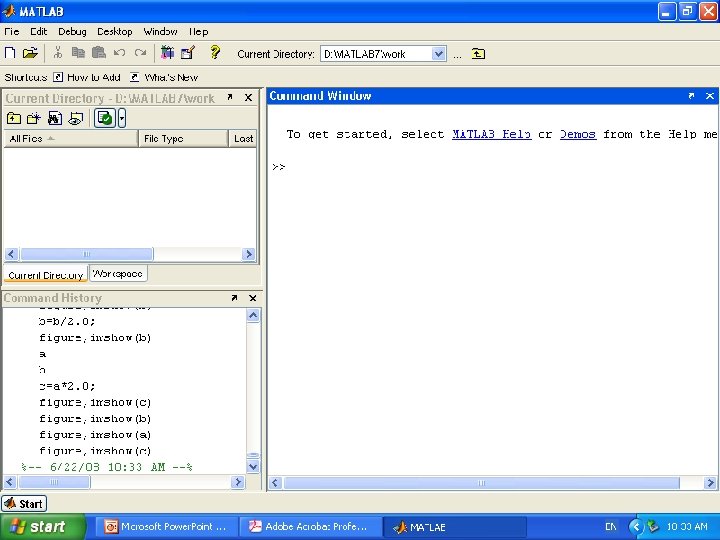Click Command History horizontal scrollbar thumb
Screen dimensions: 720x540
(x=54, y=482)
